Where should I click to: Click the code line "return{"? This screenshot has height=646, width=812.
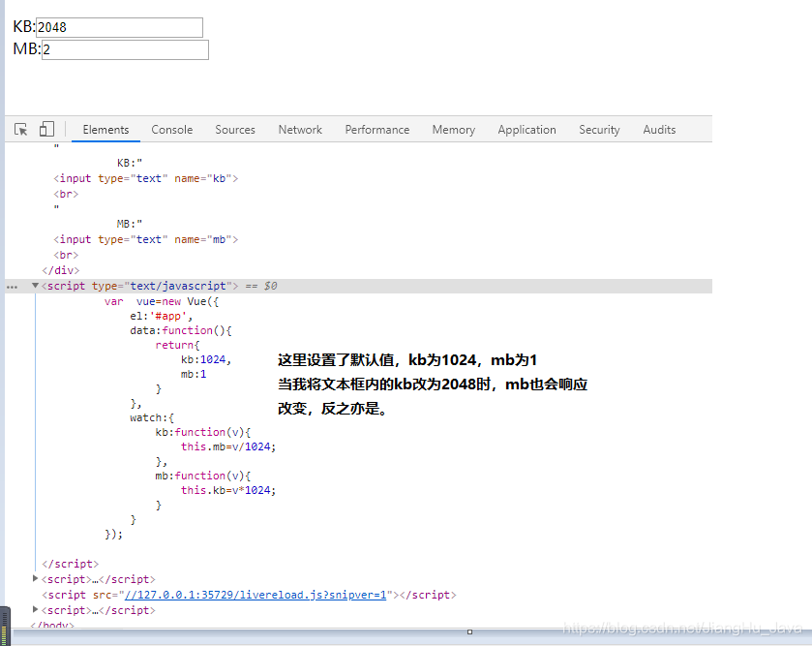click(x=178, y=345)
